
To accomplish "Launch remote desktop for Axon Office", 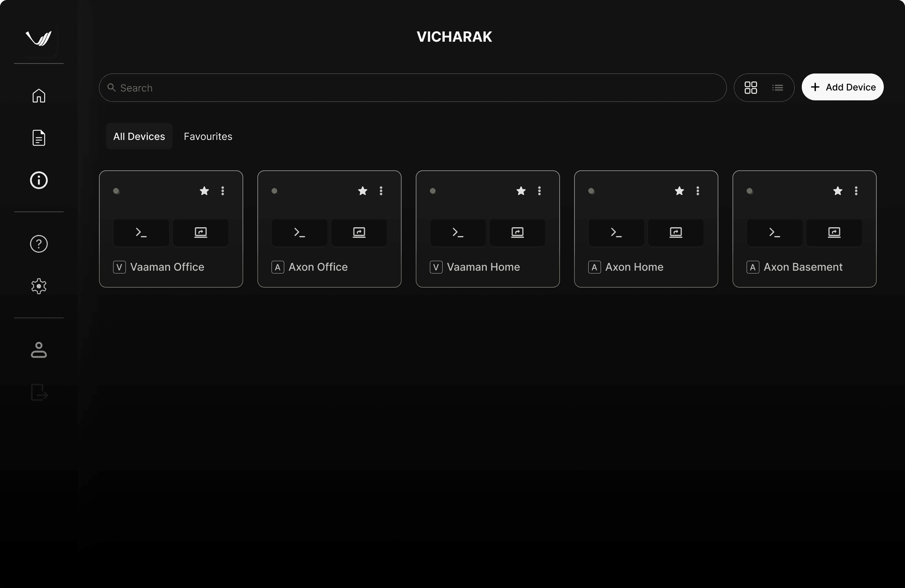I will pyautogui.click(x=359, y=233).
